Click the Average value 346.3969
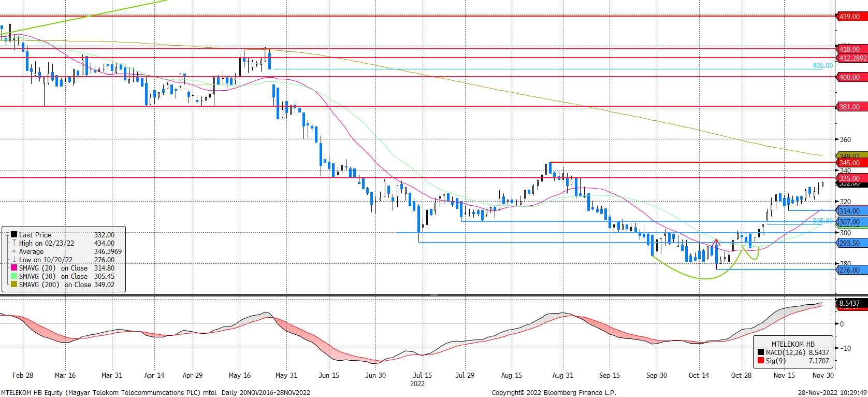 click(x=108, y=251)
